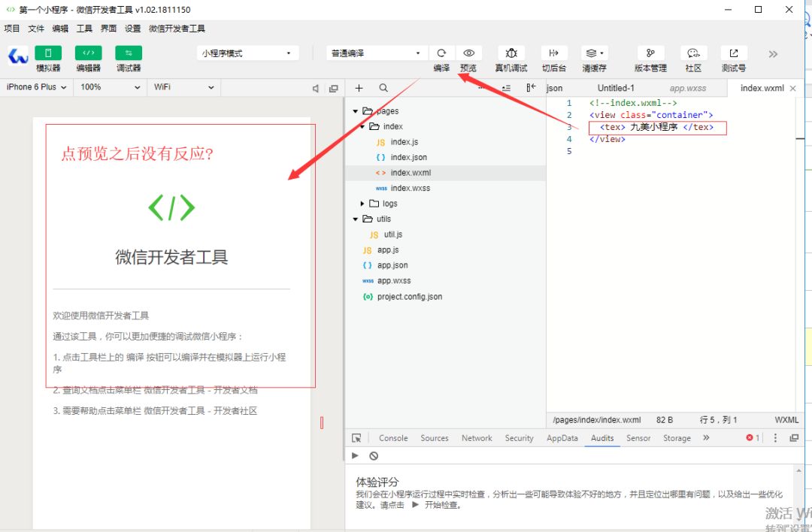Open the 设置 menu
This screenshot has width=812, height=532.
pyautogui.click(x=132, y=29)
